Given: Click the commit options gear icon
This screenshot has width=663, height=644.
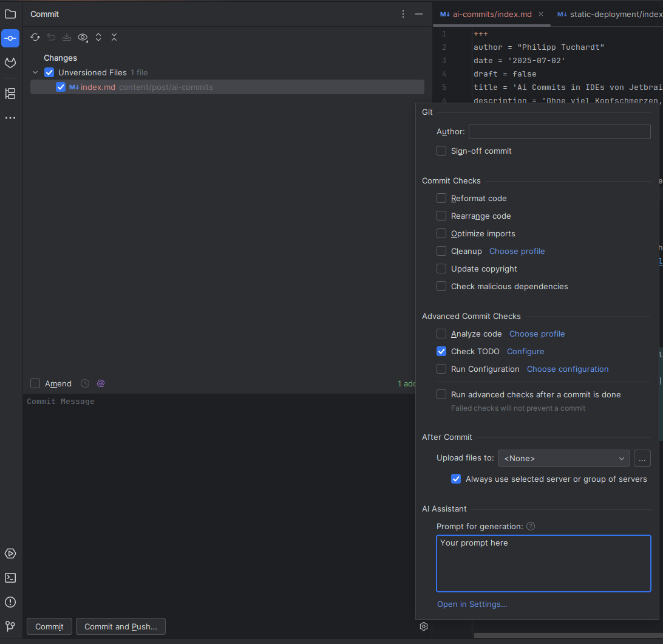Looking at the screenshot, I should coord(424,626).
